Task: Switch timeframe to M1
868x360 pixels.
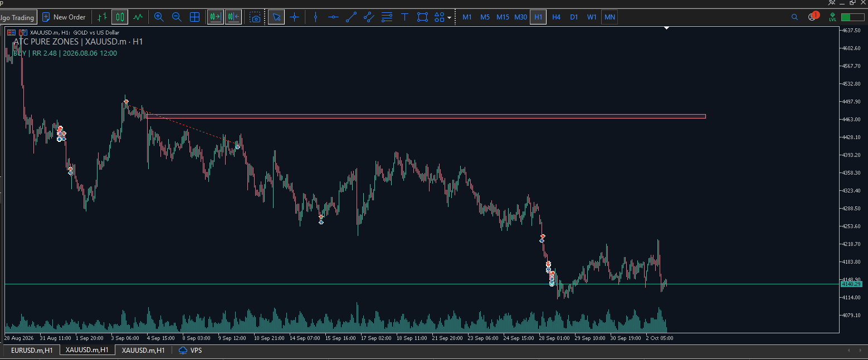Action: (467, 17)
